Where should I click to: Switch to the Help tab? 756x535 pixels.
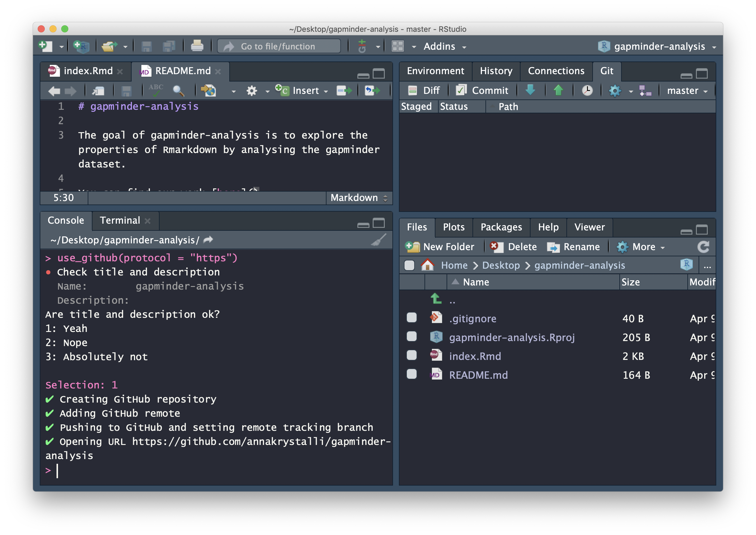click(548, 227)
